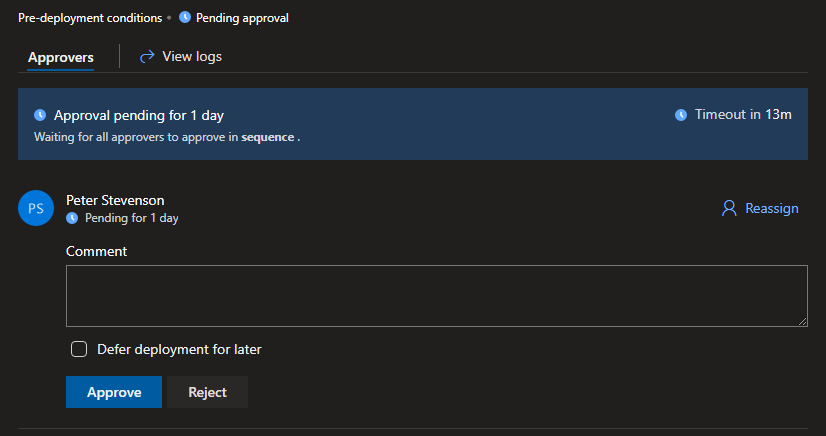Click the Timeout in 13m text
Viewport: 826px width, 436px height.
(x=743, y=115)
